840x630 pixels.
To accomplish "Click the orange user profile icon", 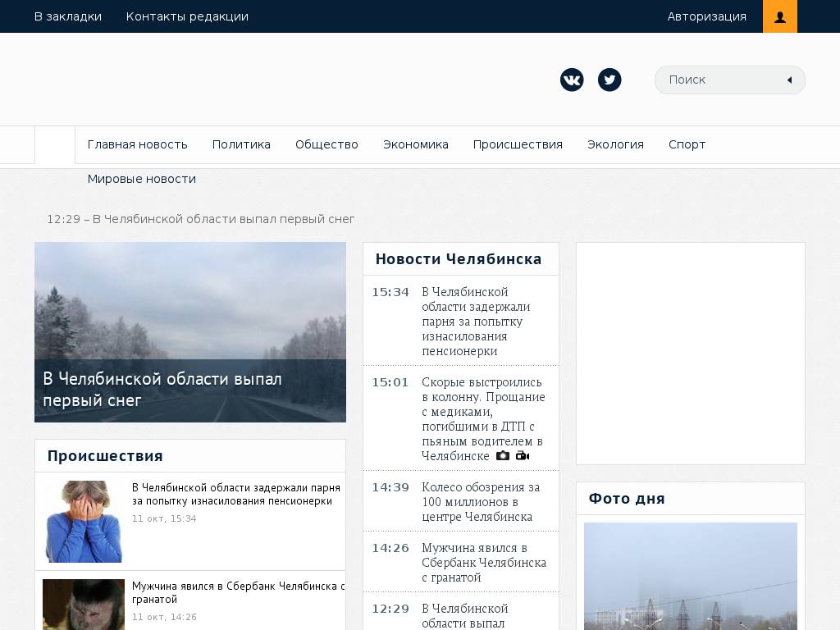I will coord(779,16).
